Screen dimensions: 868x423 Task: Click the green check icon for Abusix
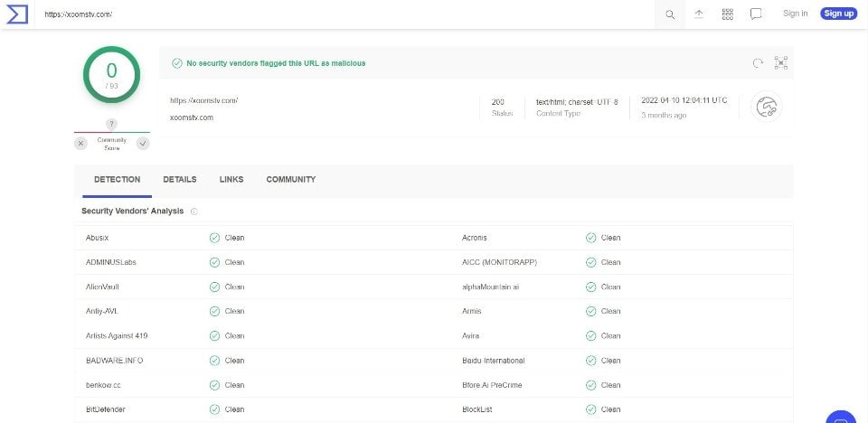215,238
